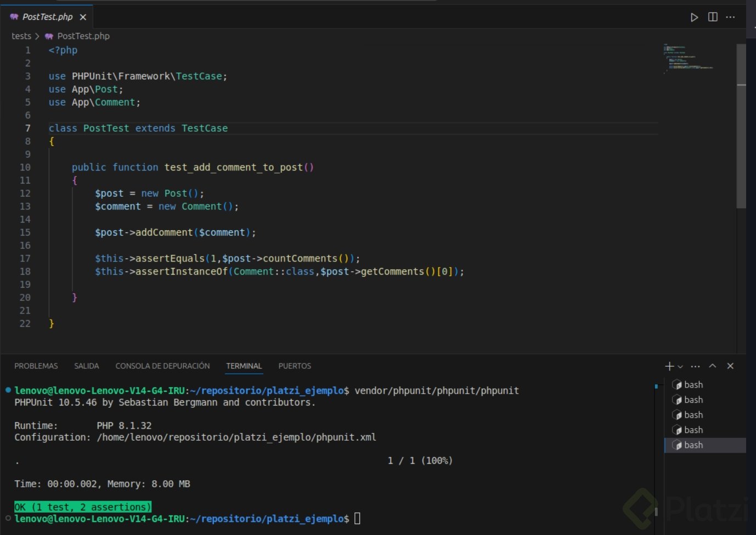
Task: Click line number 22 in the gutter
Action: [25, 324]
